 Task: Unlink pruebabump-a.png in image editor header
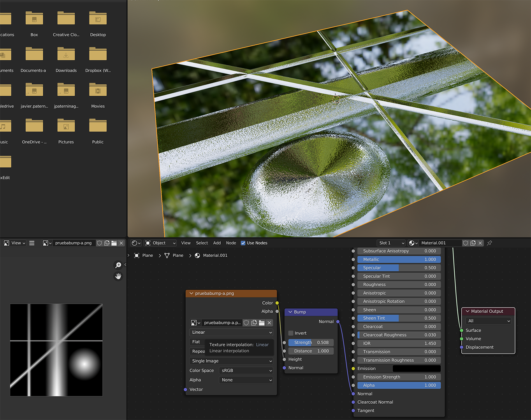121,243
